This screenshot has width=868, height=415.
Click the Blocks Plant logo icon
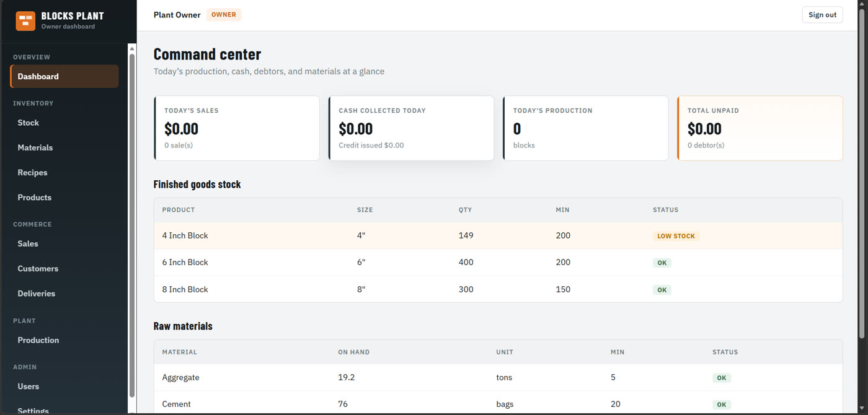point(25,20)
